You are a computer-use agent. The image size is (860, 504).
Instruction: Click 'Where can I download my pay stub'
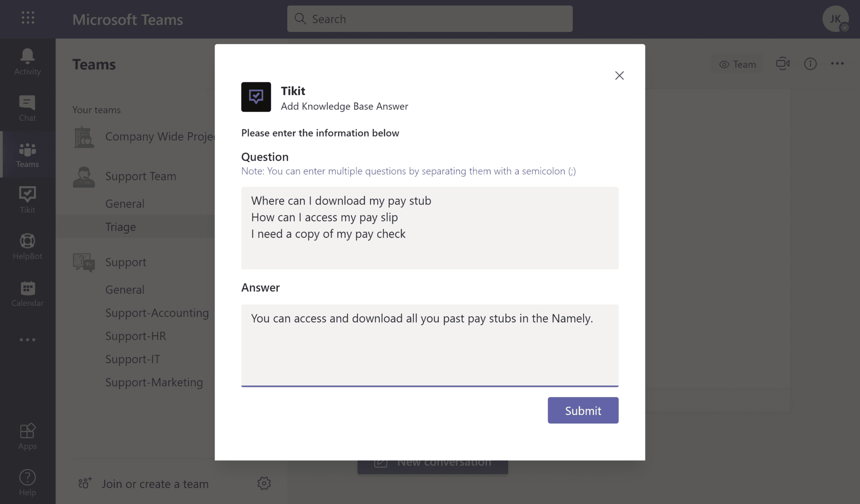pos(341,201)
